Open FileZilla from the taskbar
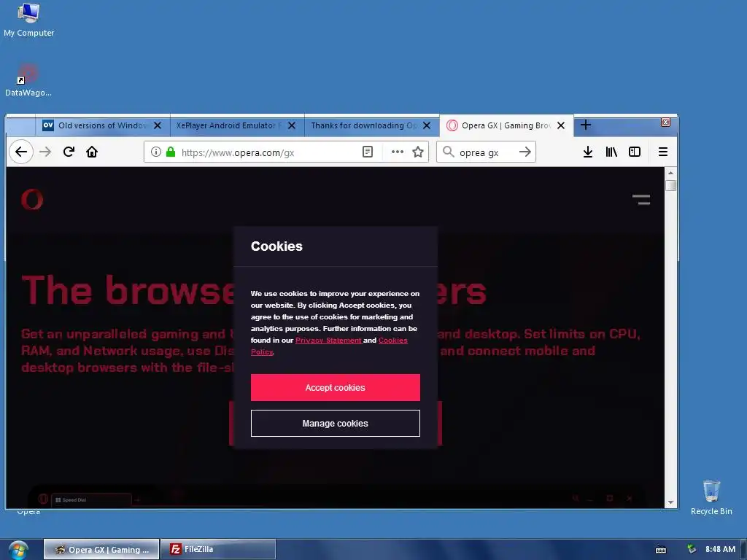This screenshot has height=560, width=747. pyautogui.click(x=218, y=550)
